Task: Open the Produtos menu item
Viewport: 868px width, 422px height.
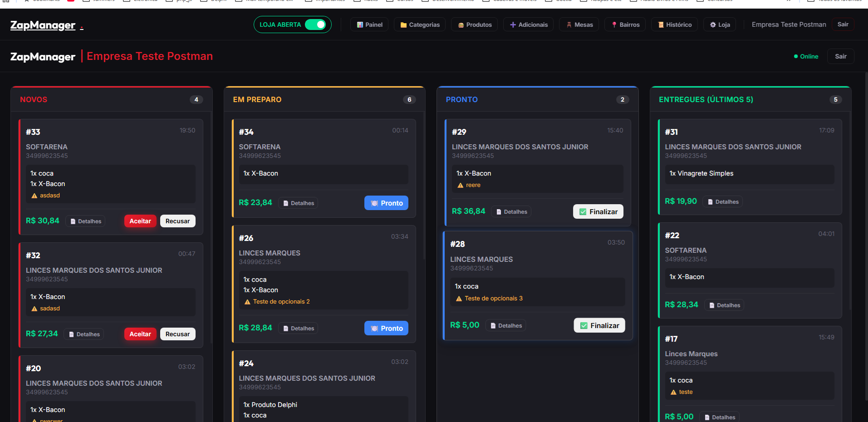Action: point(474,25)
